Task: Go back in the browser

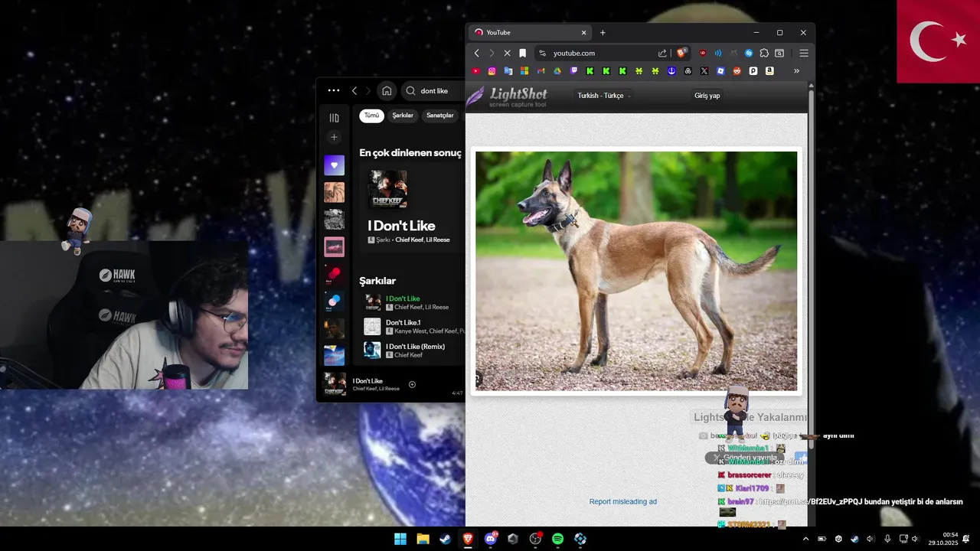Action: point(476,53)
